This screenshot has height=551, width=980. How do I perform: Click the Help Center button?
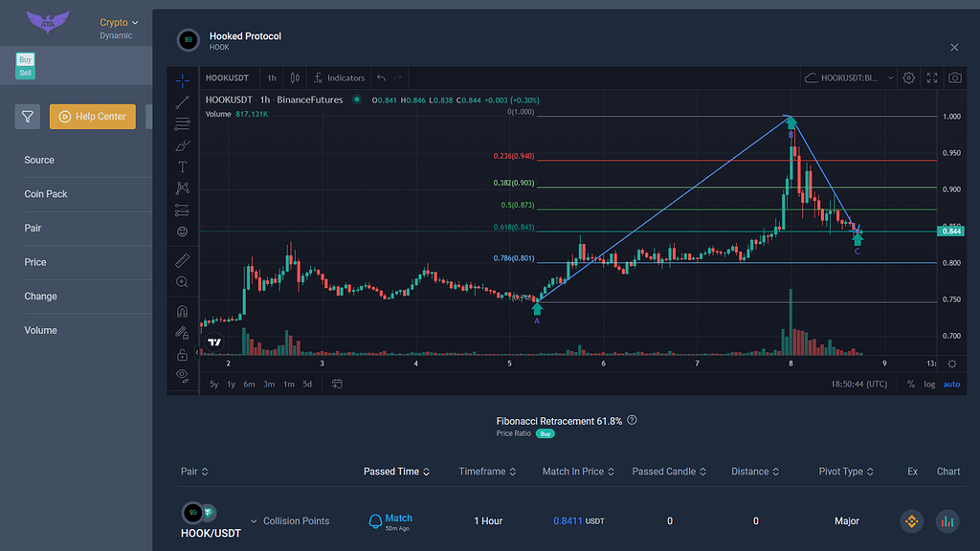point(92,116)
